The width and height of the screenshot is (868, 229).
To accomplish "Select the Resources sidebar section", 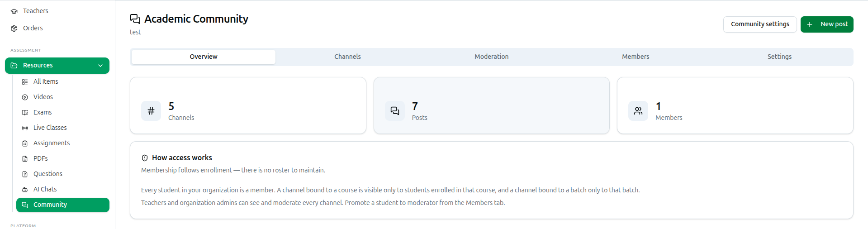I will [57, 66].
